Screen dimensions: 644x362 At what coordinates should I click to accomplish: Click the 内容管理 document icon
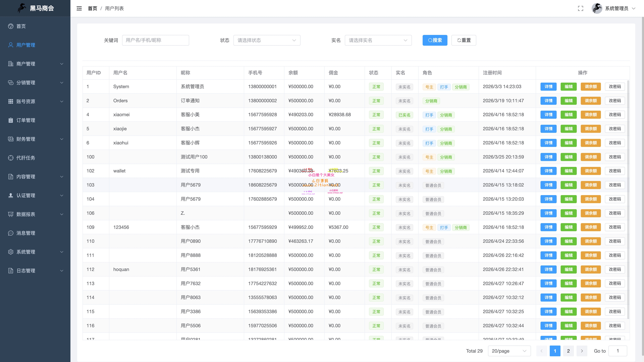11,176
